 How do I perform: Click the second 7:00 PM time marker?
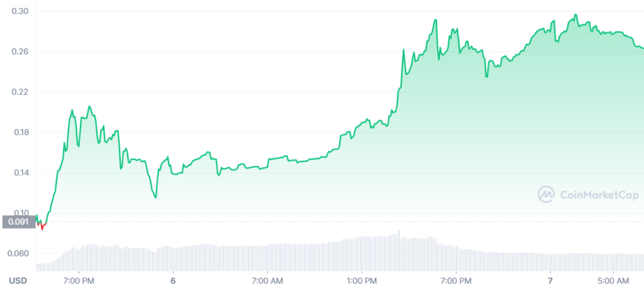coord(456,281)
